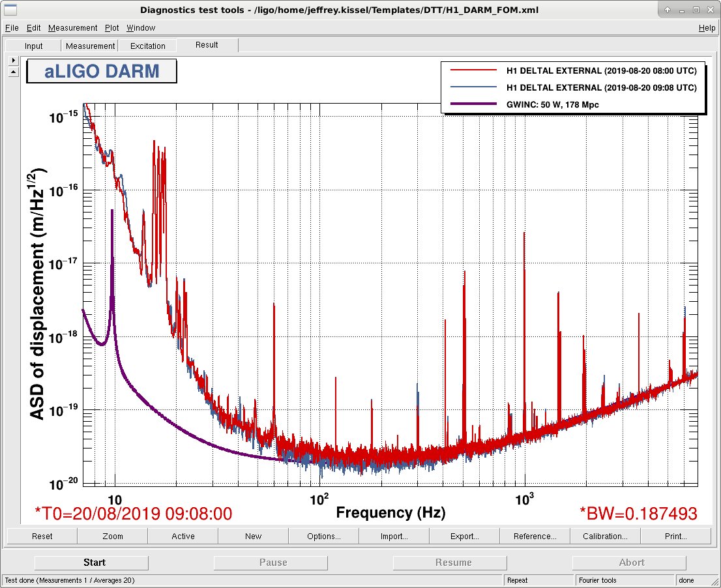Screen dimensions: 721x588
Task: Switch to the Measurement tab
Action: 90,46
